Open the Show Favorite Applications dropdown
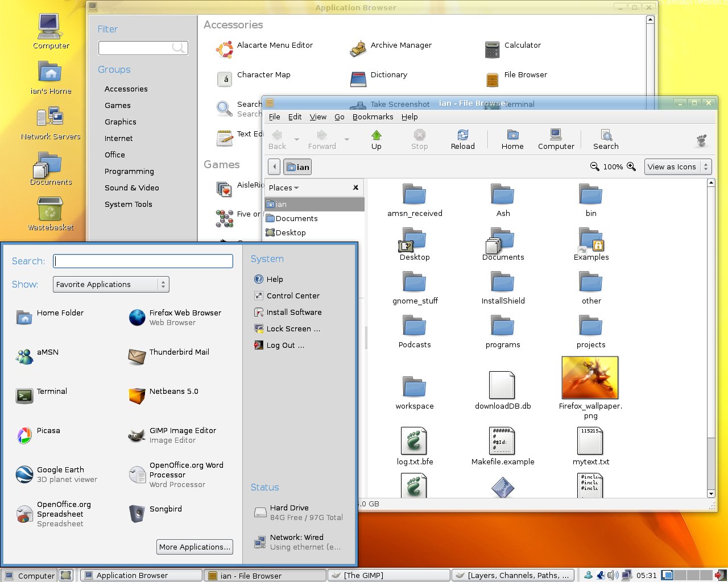This screenshot has width=728, height=582. point(111,284)
